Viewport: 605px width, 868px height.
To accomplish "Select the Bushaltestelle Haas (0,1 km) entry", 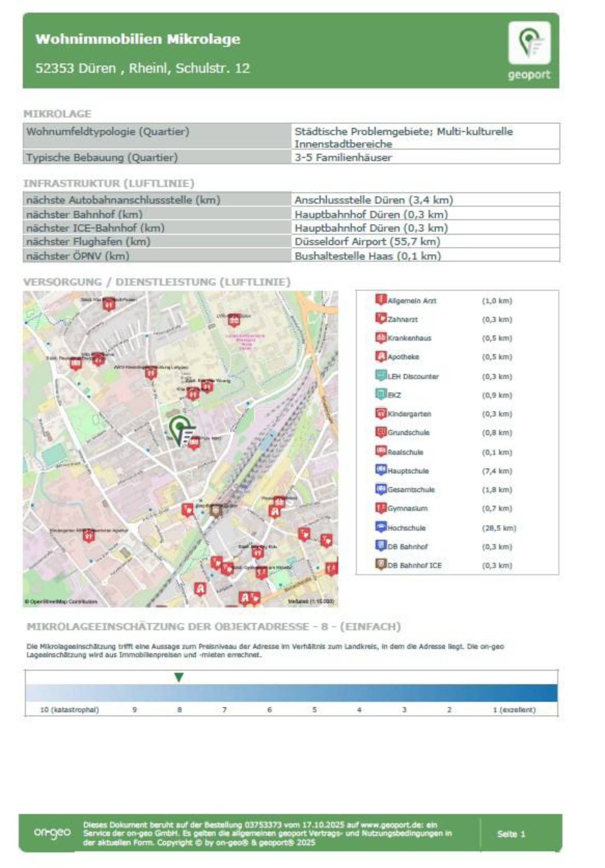I will [367, 256].
